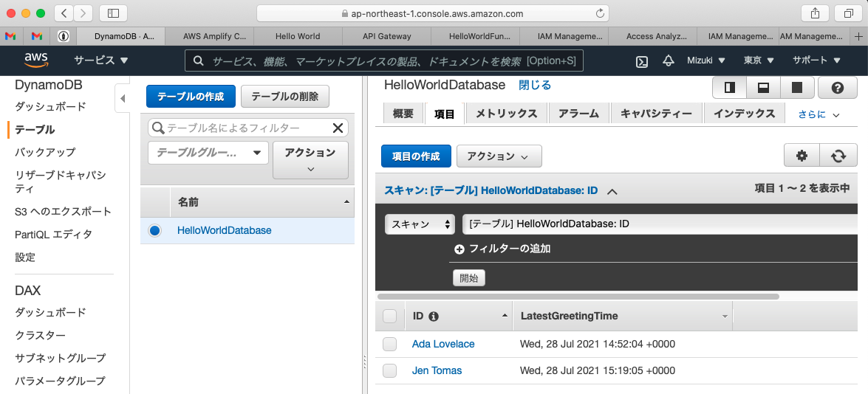The height and width of the screenshot is (394, 868).
Task: Open the third pinned tab icon
Action: coord(63,36)
